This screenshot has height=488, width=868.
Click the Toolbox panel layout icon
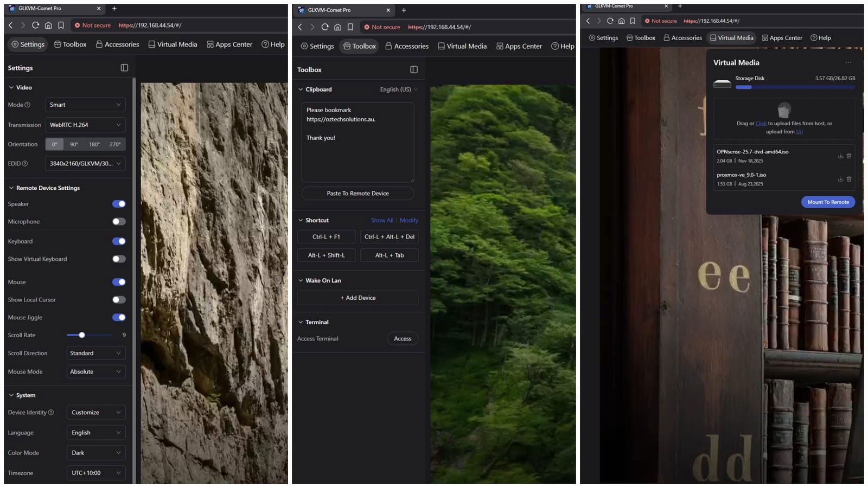click(x=414, y=69)
